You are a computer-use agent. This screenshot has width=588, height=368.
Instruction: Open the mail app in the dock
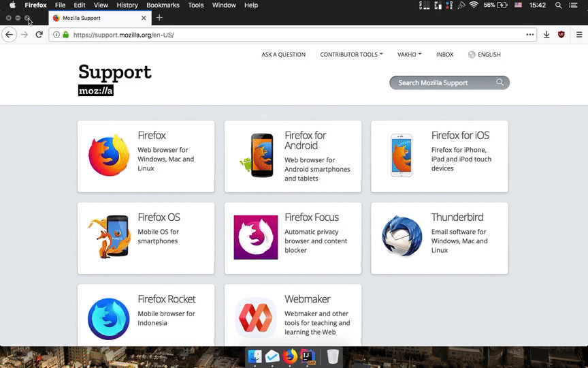[272, 356]
